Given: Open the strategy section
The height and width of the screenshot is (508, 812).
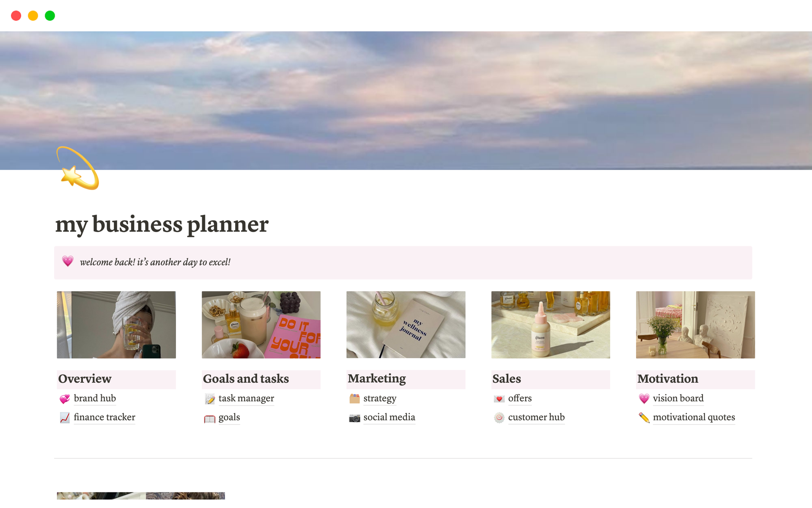Looking at the screenshot, I should (380, 398).
